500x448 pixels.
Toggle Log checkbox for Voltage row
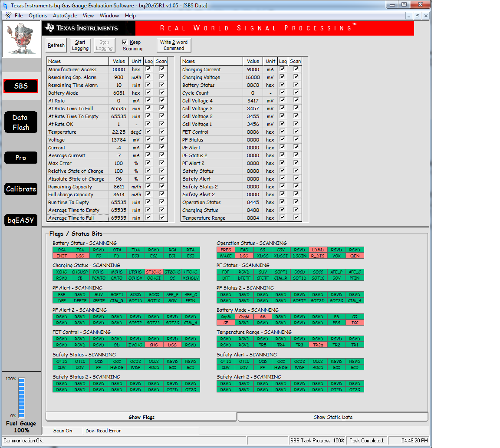coord(148,139)
